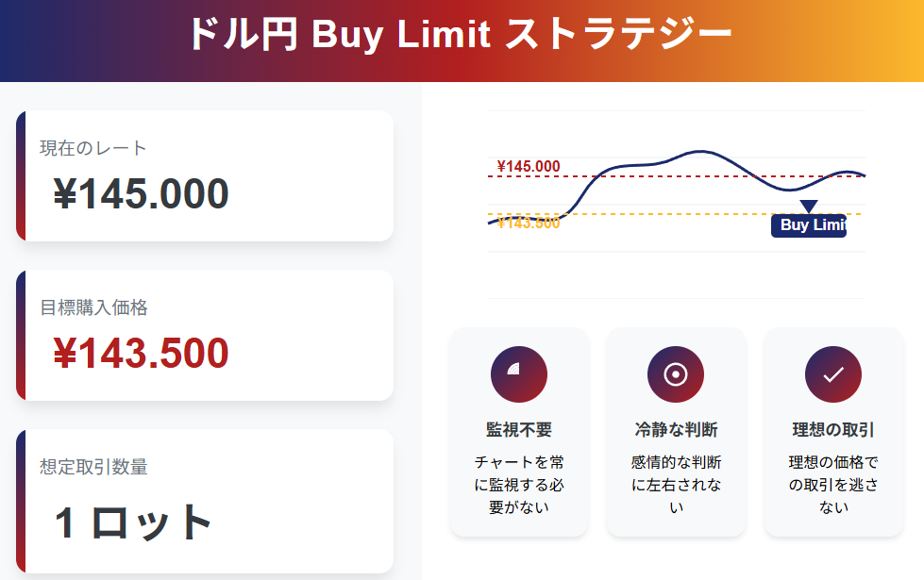Viewport: 924px width, 580px height.
Task: Click the ドル円 Buy Limit ストラテジー header title
Action: tap(461, 34)
